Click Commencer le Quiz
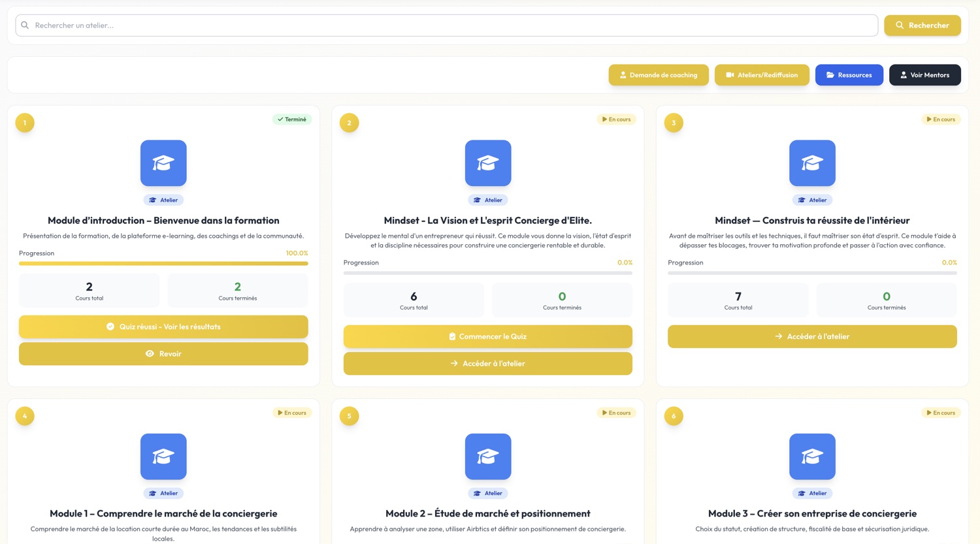 tap(488, 336)
